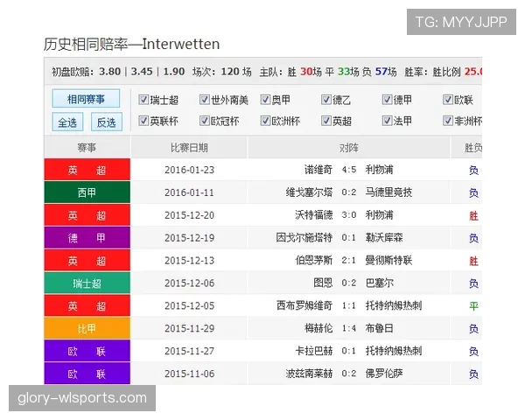Click the 相同赛事 button
525x420 pixels.
[x=86, y=99]
